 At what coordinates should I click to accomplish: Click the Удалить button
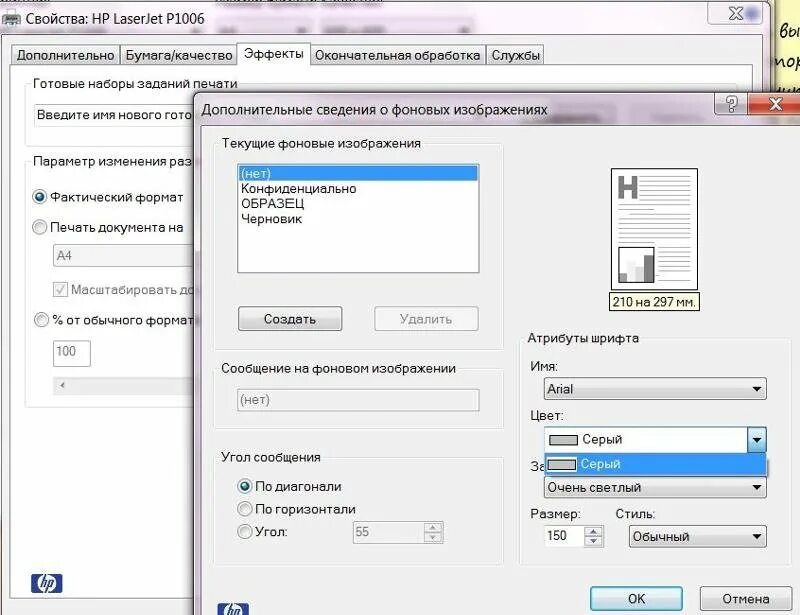[x=426, y=319]
